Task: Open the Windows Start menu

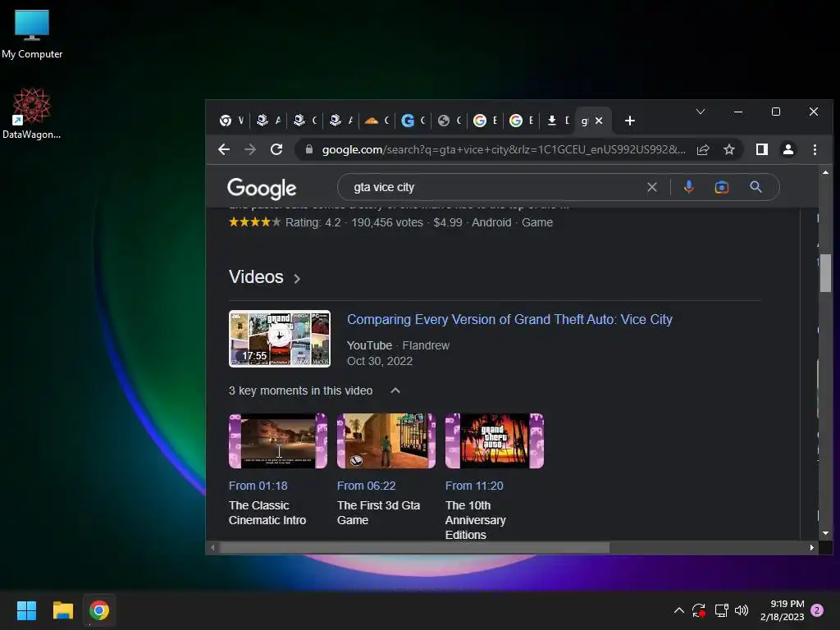Action: point(26,610)
